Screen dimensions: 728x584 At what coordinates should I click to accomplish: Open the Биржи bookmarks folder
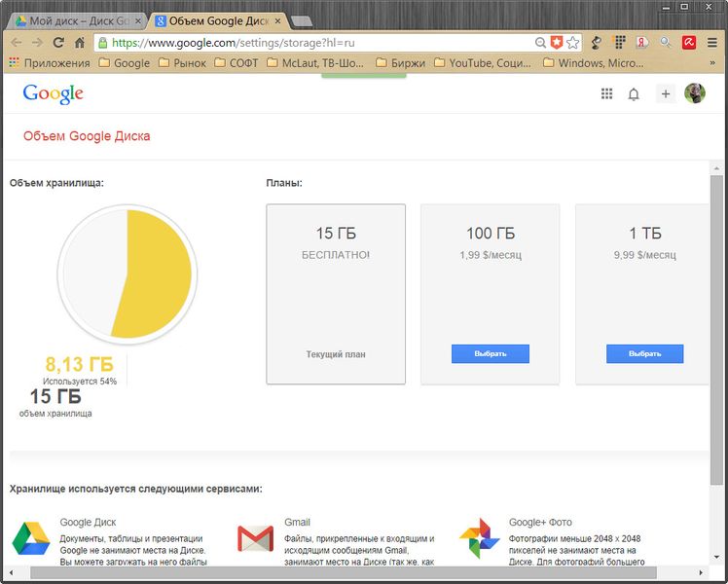(400, 62)
